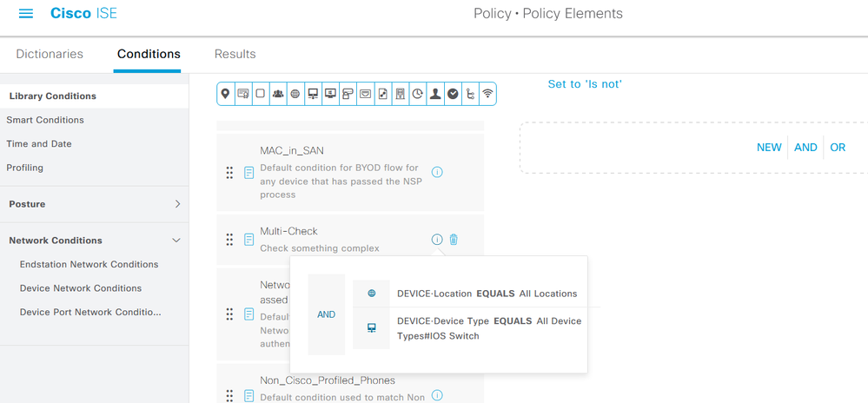Click the document icon of Non_Cisco_Profiled_Phones
Viewport: 868px width, 403px height.
pyautogui.click(x=249, y=395)
